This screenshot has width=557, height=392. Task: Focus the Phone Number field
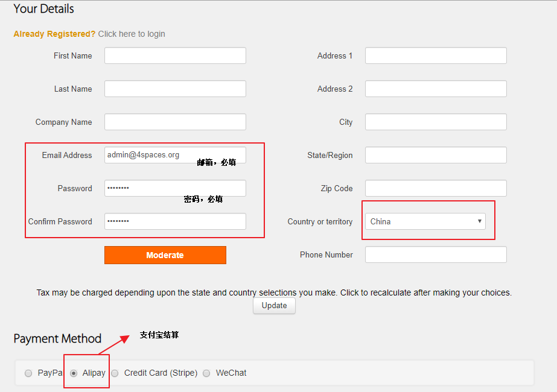pyautogui.click(x=436, y=254)
